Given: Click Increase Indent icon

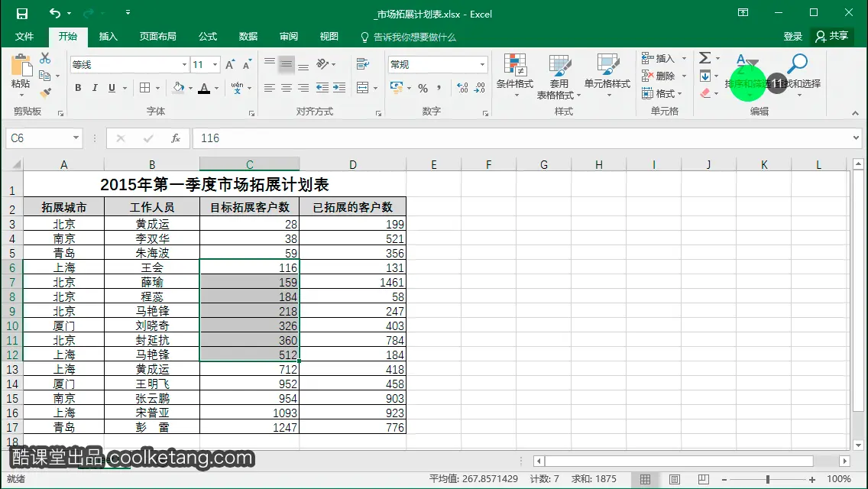Looking at the screenshot, I should point(339,88).
